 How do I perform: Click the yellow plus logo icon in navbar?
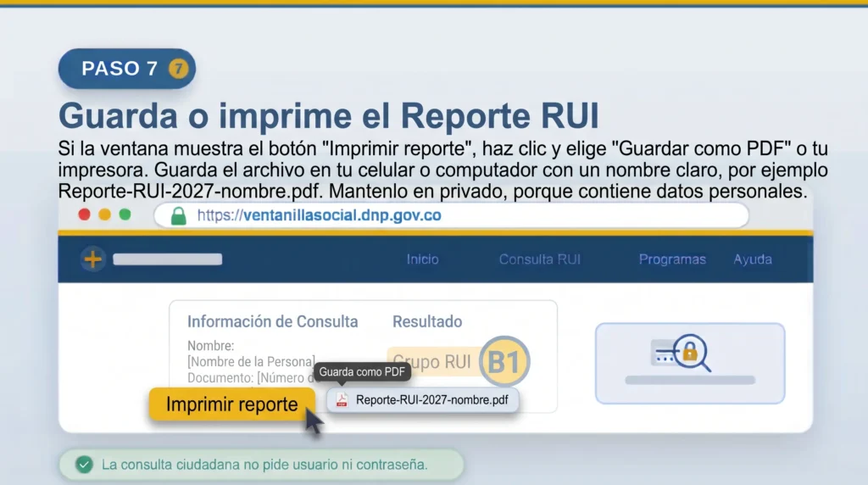(93, 259)
